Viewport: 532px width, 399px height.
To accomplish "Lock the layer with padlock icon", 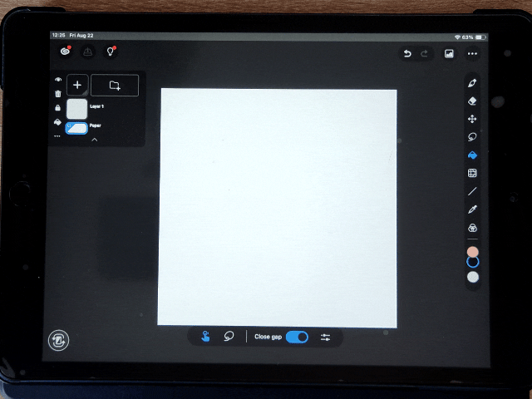I will pos(57,107).
